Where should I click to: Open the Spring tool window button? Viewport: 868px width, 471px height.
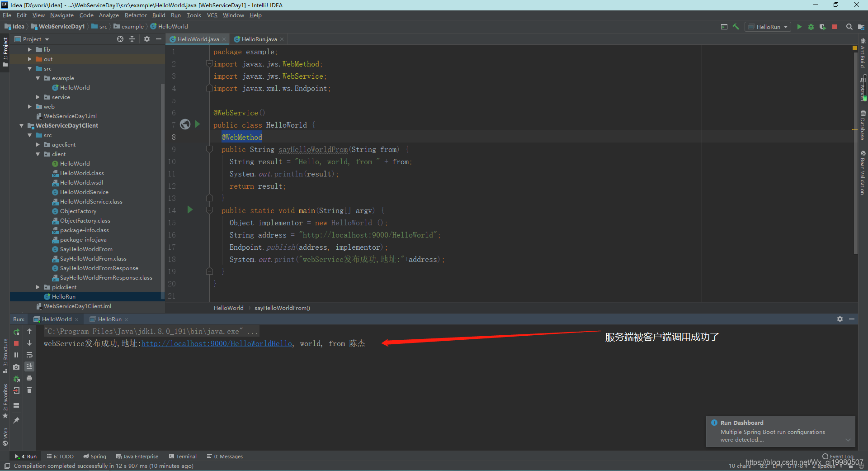tap(94, 457)
